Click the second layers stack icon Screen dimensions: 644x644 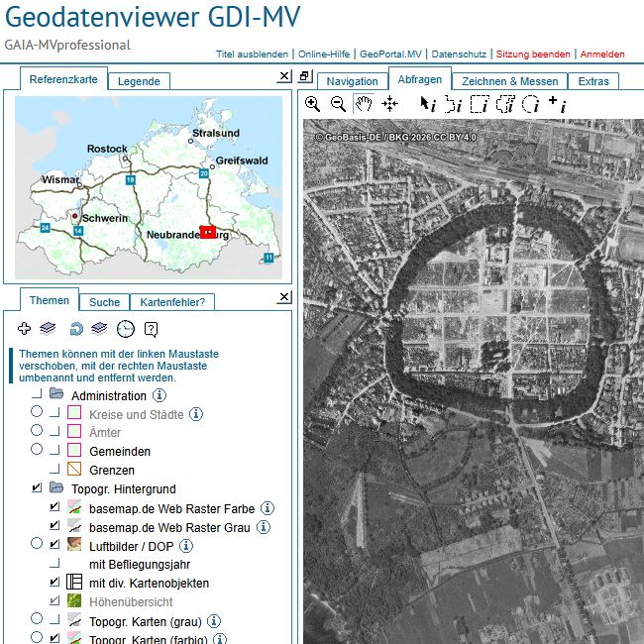pyautogui.click(x=99, y=329)
